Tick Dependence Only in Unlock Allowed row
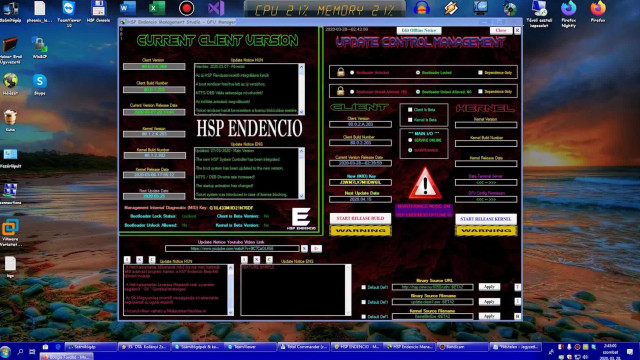The image size is (640, 360). click(x=480, y=91)
